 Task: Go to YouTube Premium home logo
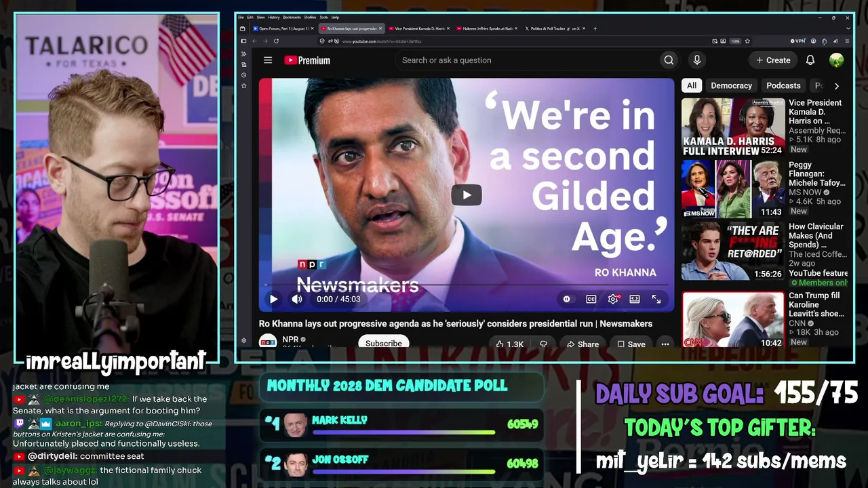[x=307, y=60]
